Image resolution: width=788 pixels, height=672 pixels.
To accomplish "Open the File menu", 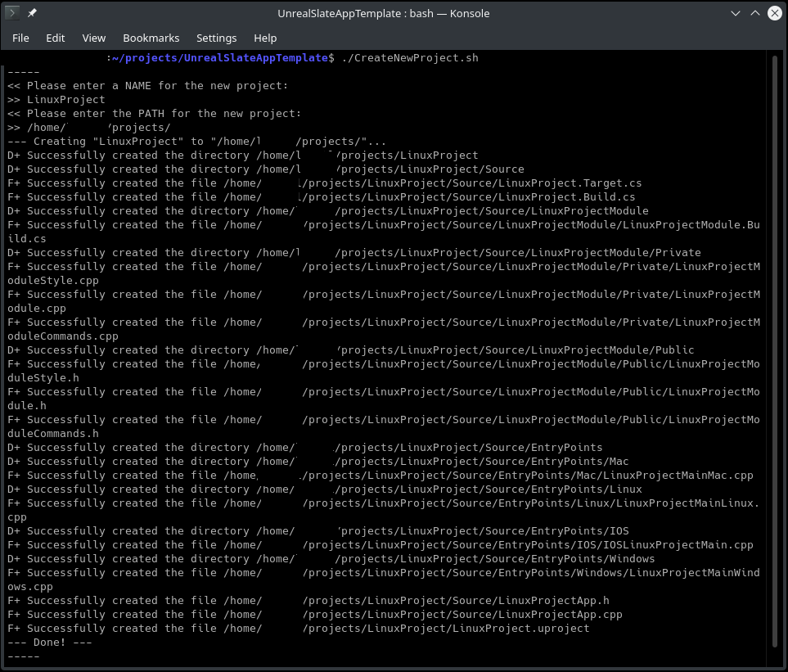I will 20,38.
